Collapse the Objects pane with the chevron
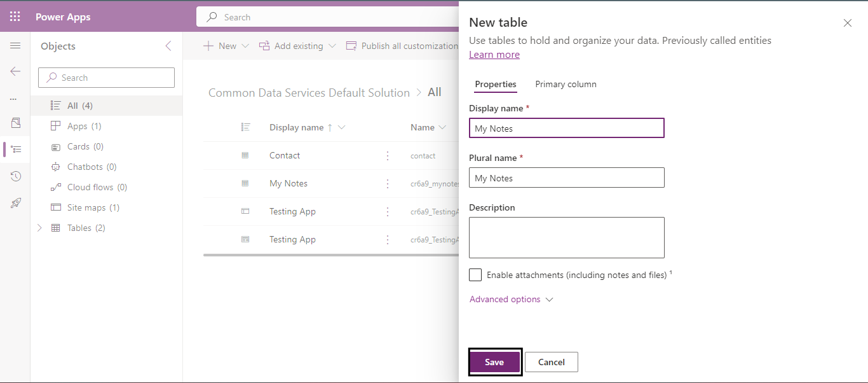Screen dimensions: 868x383 tap(168, 46)
